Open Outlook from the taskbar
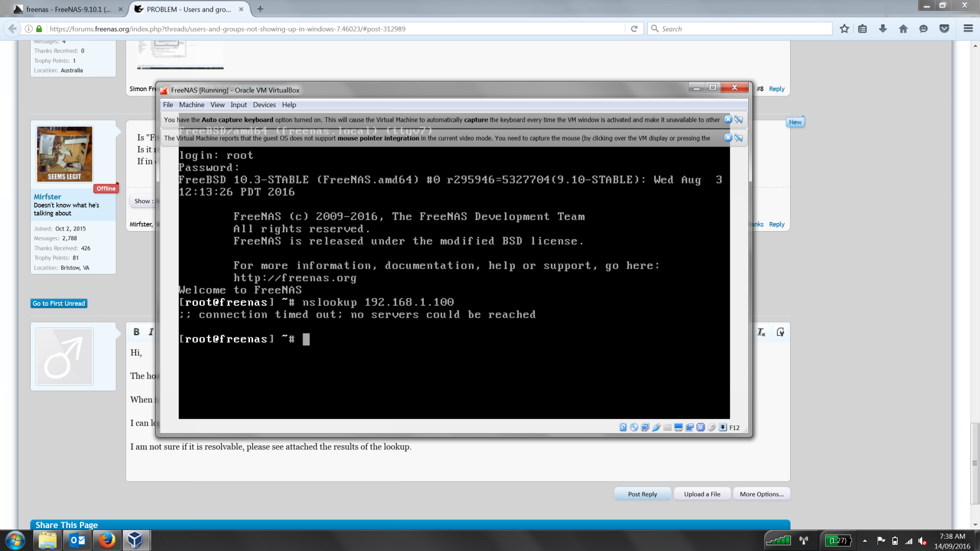980x551 pixels. point(77,540)
